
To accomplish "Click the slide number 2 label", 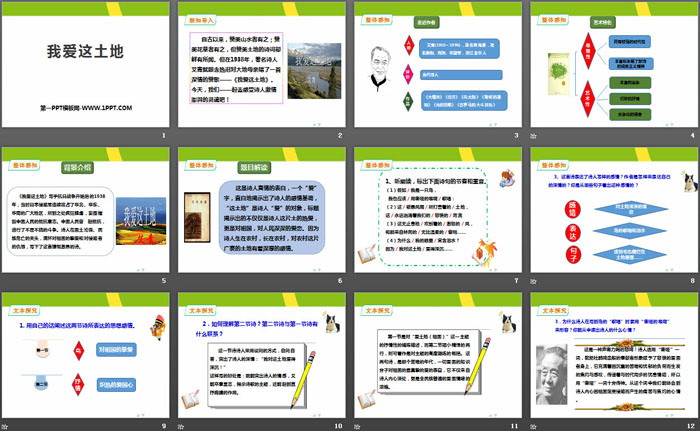I will click(x=340, y=135).
